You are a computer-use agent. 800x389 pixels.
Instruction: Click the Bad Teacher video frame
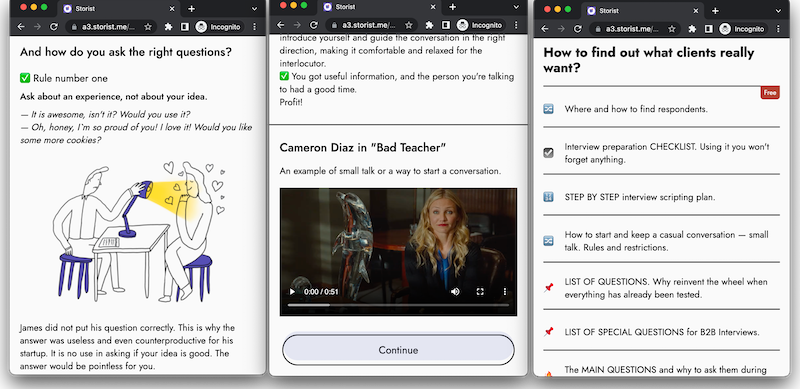click(x=398, y=252)
